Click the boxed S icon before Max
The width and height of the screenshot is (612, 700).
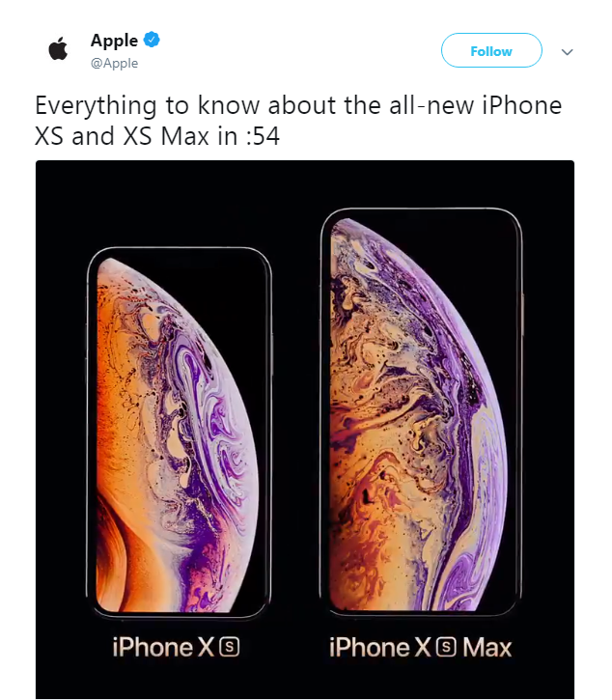click(x=446, y=647)
